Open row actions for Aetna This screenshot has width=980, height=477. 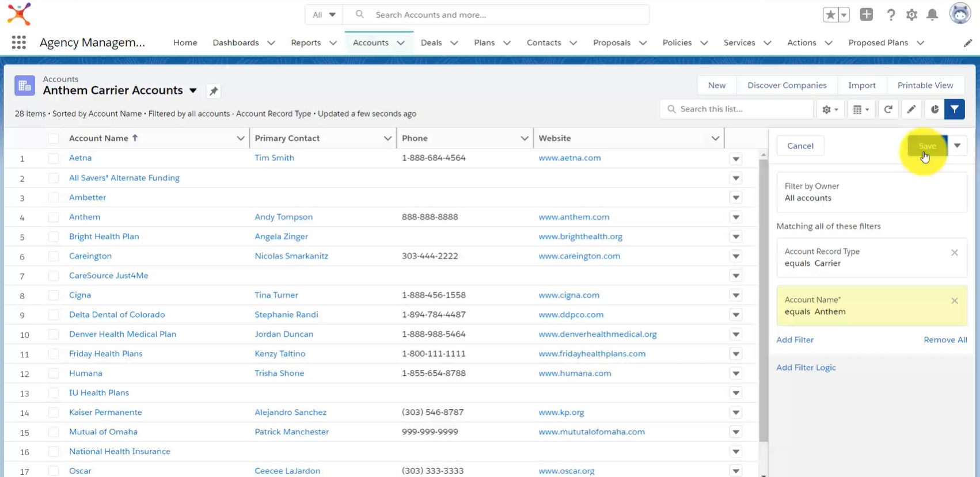(736, 159)
